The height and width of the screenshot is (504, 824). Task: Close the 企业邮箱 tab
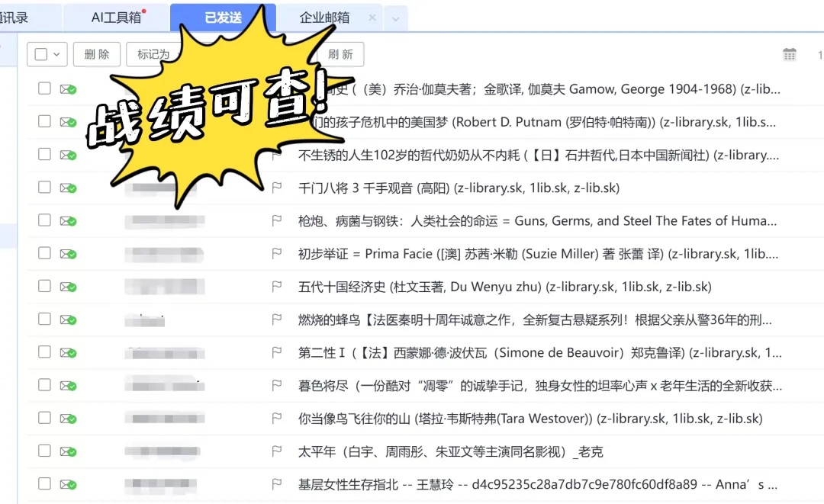pos(372,18)
